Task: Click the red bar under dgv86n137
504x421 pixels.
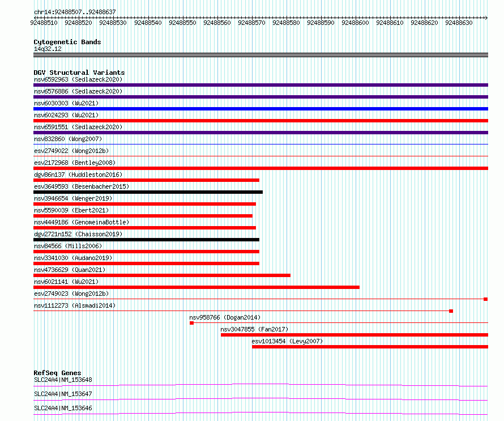Action: [146, 180]
